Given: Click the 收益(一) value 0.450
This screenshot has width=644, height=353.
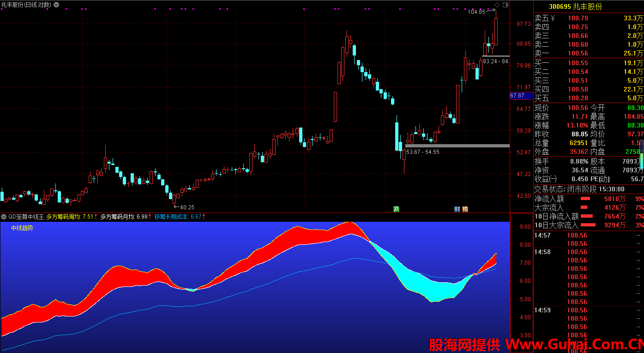Looking at the screenshot, I should pos(579,179).
